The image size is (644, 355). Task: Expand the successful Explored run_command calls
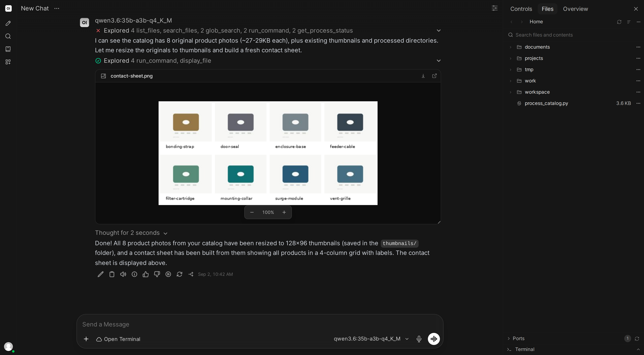point(439,61)
